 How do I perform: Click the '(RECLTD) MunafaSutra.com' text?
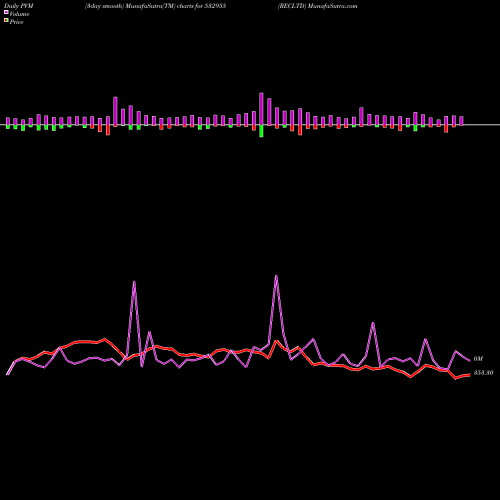(x=317, y=6)
